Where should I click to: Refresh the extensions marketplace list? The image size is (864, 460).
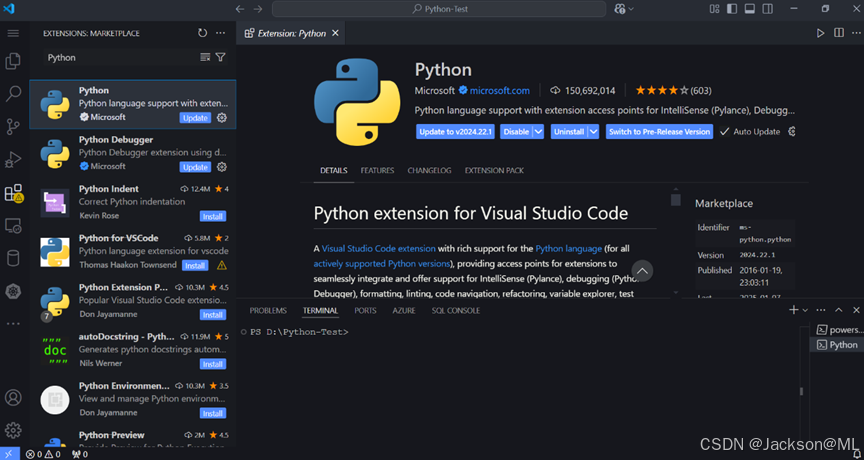click(203, 33)
